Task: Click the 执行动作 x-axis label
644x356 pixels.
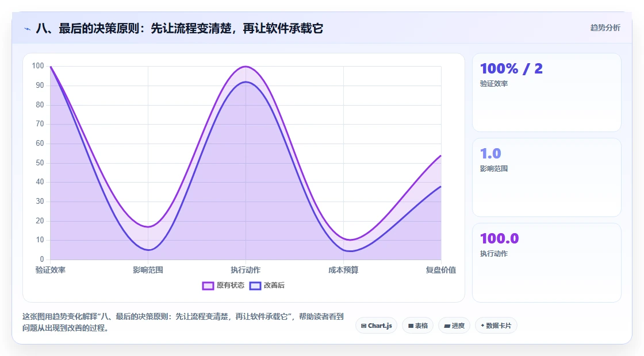Action: [x=246, y=270]
